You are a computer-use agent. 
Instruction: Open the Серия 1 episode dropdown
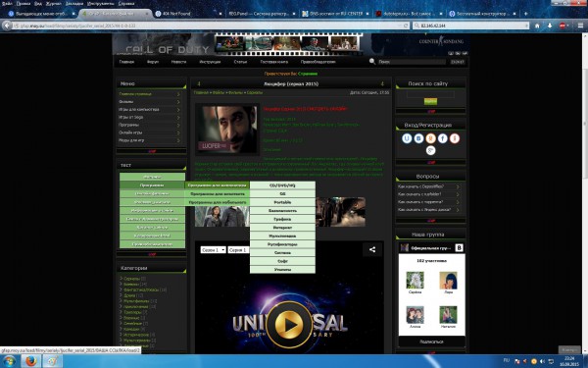click(x=238, y=249)
